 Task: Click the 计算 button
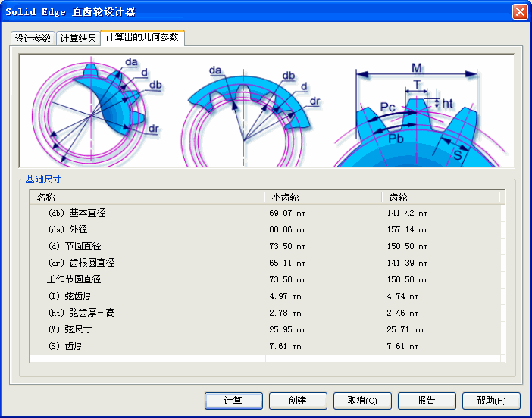coord(233,401)
